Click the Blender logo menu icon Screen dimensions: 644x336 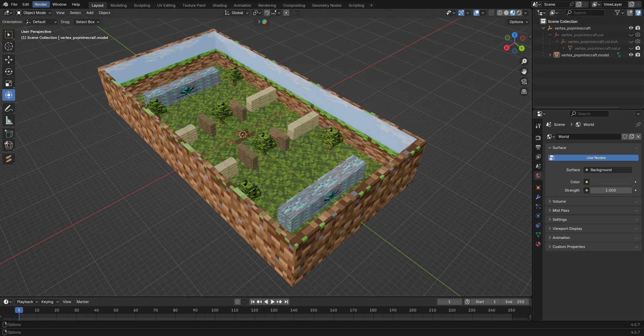[5, 4]
